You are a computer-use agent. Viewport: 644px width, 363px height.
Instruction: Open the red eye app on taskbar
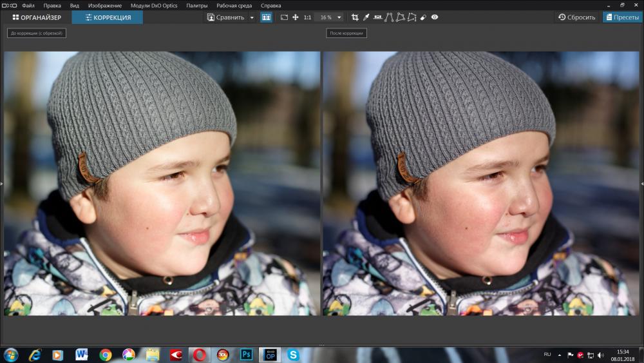click(176, 355)
